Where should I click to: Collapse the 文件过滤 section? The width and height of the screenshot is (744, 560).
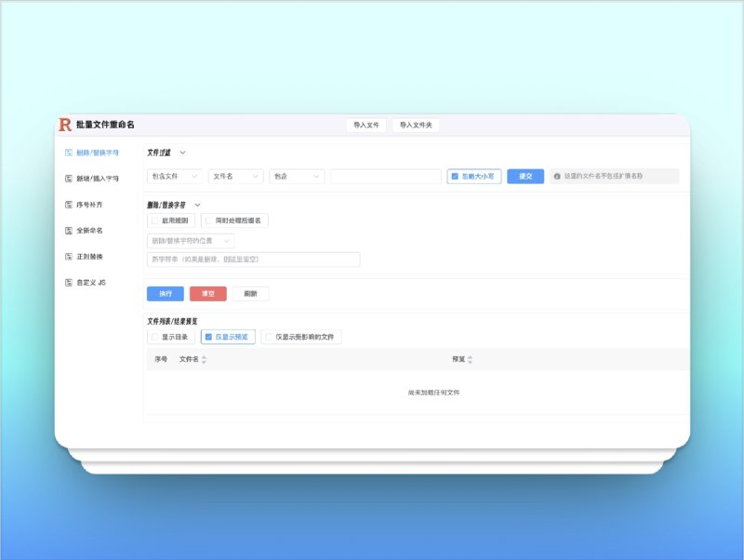[182, 153]
